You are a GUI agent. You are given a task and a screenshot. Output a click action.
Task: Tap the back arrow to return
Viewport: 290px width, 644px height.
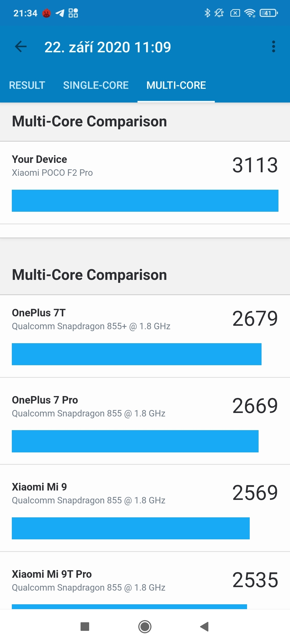pyautogui.click(x=20, y=47)
